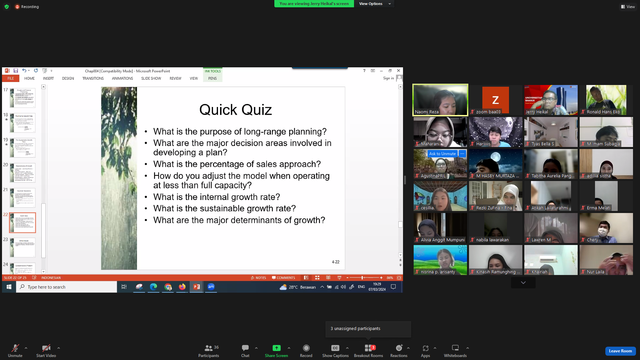The height and width of the screenshot is (360, 640).
Task: Open the PENS tab under Ink Tools
Action: (212, 78)
